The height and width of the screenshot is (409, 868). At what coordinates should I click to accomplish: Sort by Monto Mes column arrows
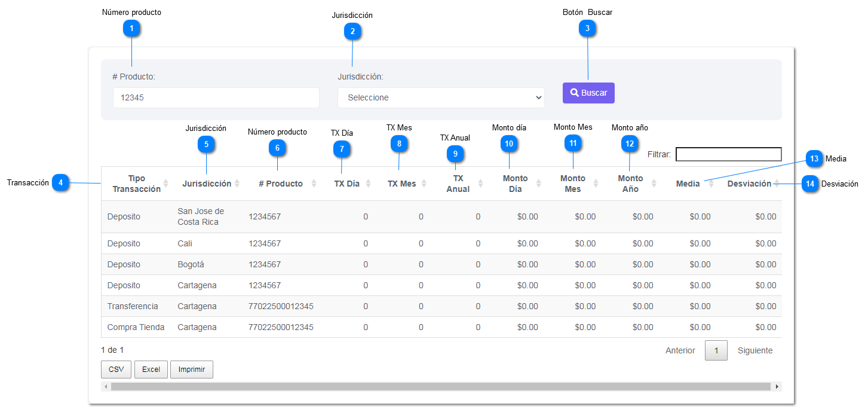click(x=596, y=184)
